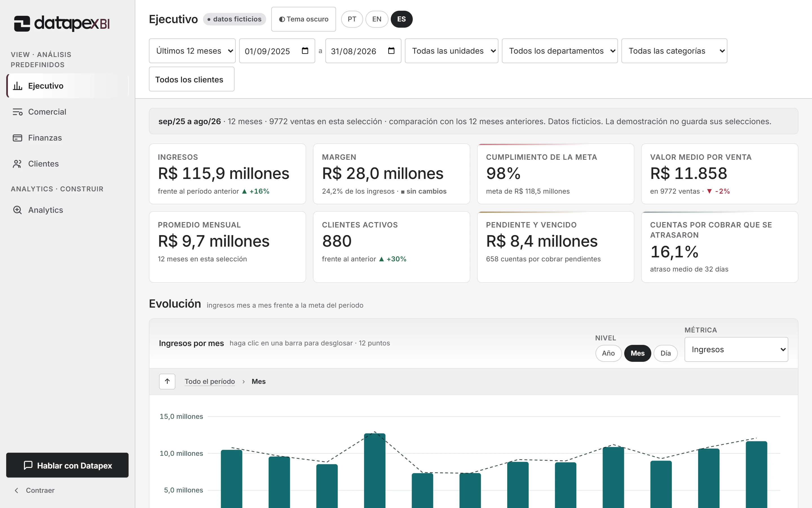Click the Ejecutivo bar chart icon
812x508 pixels.
click(17, 86)
